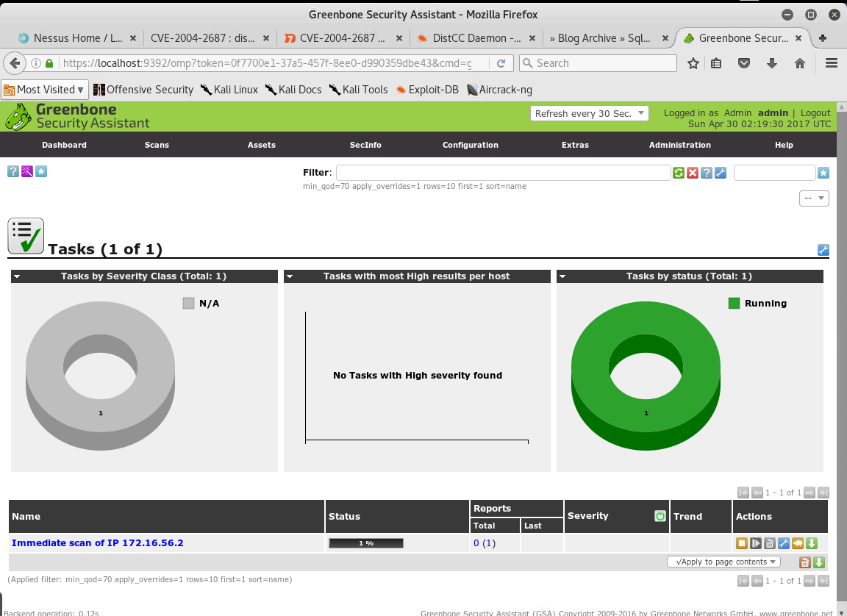The height and width of the screenshot is (616, 847).
Task: Bookmark this page with star icon
Action: click(x=693, y=63)
